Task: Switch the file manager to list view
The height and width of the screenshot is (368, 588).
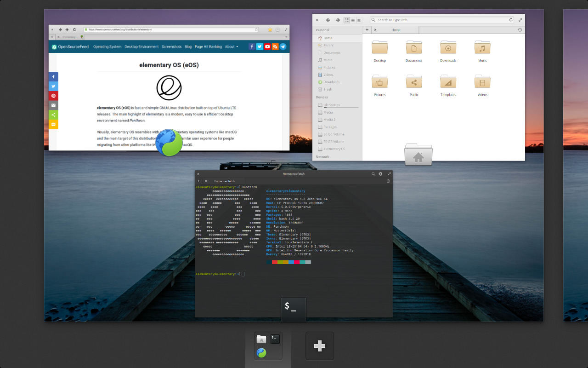Action: 352,20
